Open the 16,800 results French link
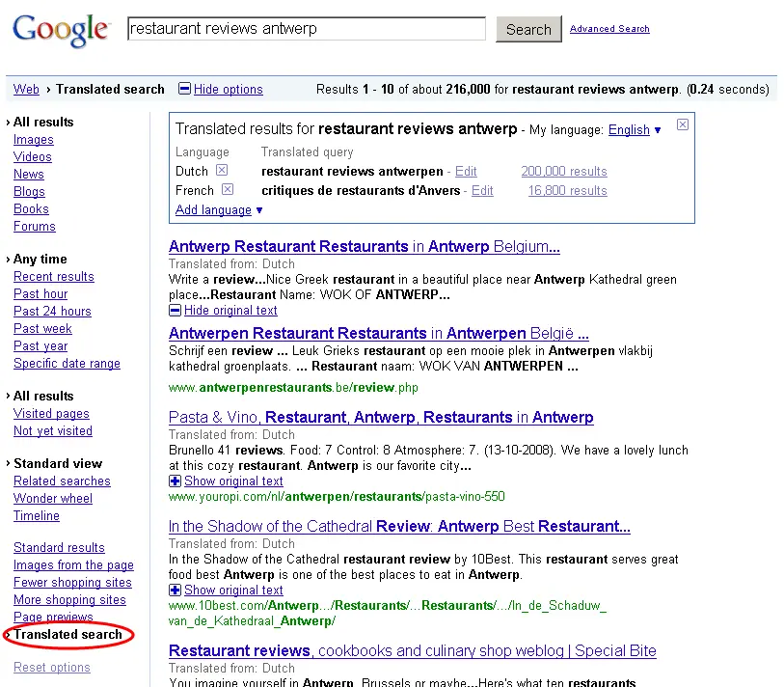784x687 pixels. click(x=567, y=191)
